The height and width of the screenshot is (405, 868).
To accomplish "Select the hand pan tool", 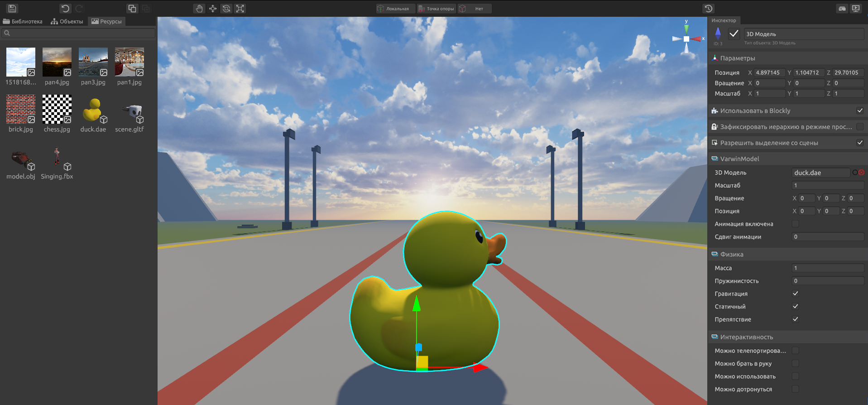I will (199, 8).
